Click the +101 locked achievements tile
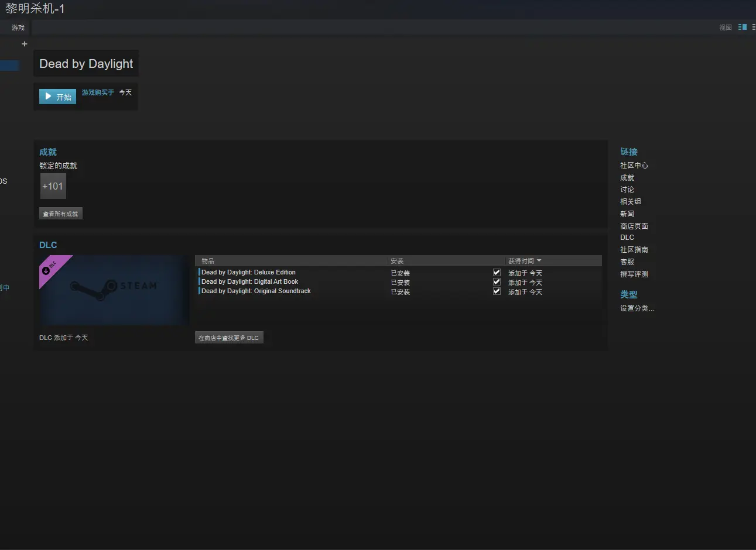 click(53, 186)
